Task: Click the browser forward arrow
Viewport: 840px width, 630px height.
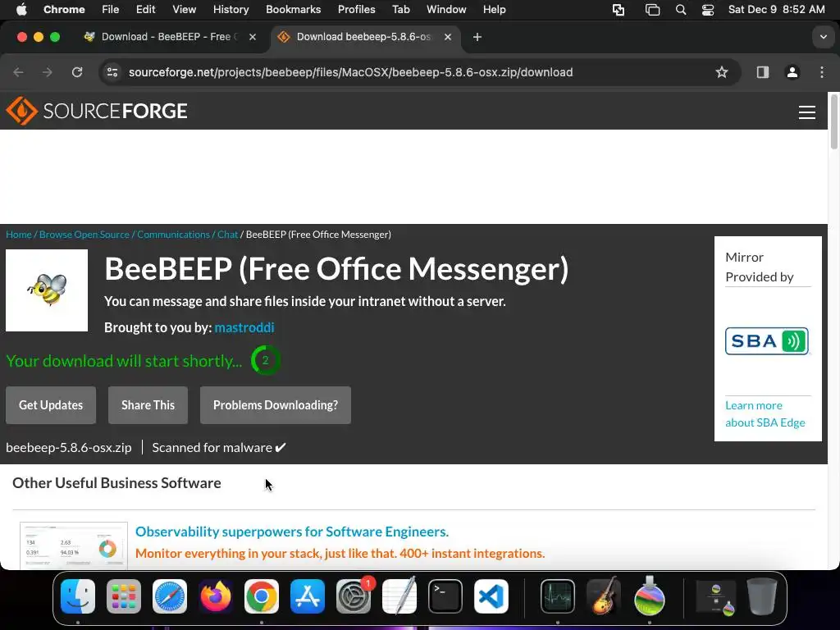Action: pyautogui.click(x=48, y=72)
